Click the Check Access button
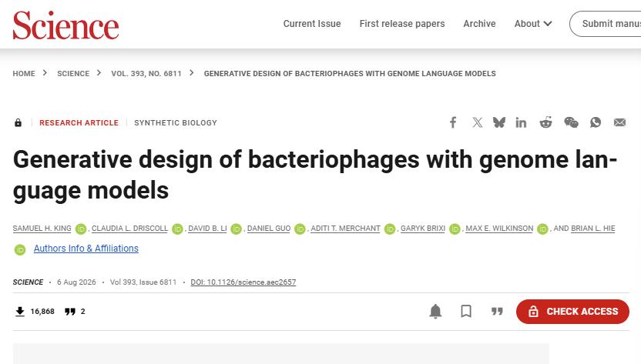Viewport: 641px width, 364px height. coord(572,312)
